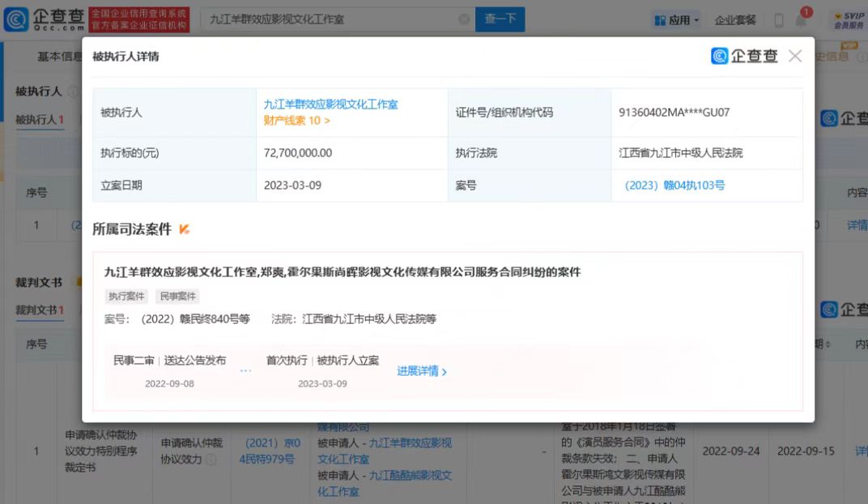Open the (2021)京04民特979号 case link
Image resolution: width=868 pixels, height=504 pixels.
coord(270,451)
